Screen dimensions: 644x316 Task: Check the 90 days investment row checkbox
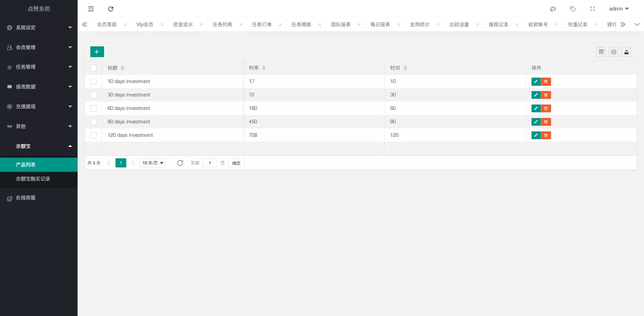coord(94,122)
